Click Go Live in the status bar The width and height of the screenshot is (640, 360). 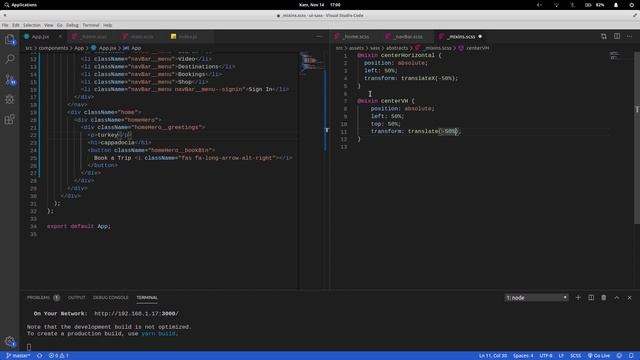click(598, 356)
